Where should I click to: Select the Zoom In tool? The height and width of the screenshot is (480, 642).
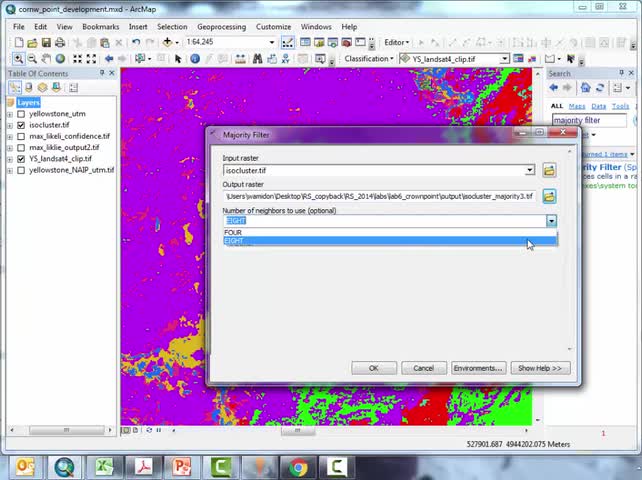18,59
